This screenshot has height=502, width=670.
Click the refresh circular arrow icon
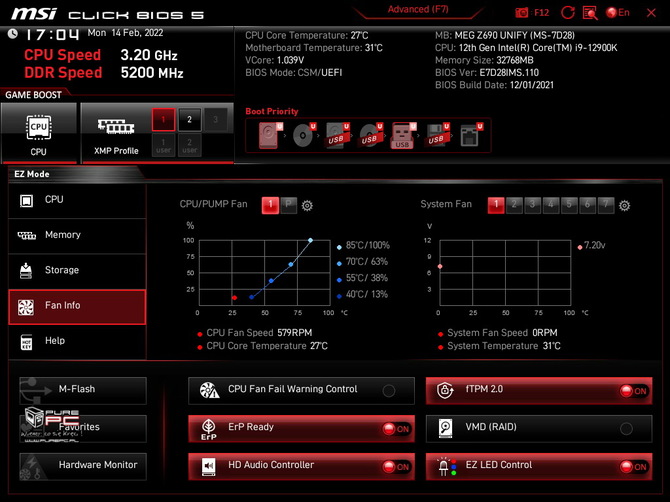tap(567, 12)
